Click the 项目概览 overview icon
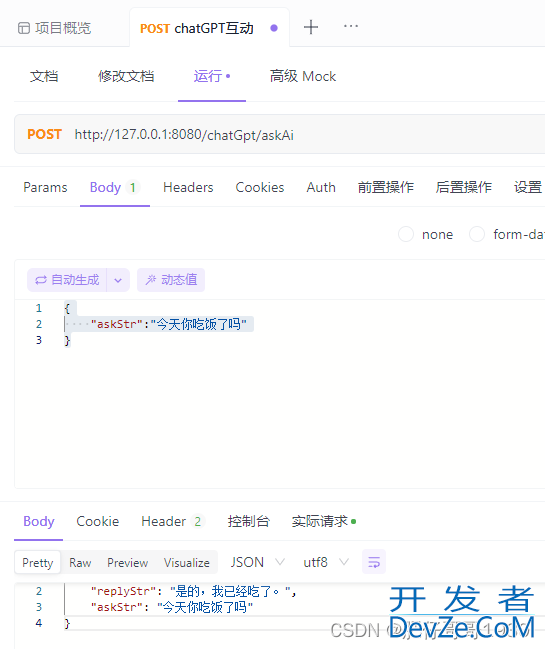This screenshot has width=545, height=649. point(24,28)
